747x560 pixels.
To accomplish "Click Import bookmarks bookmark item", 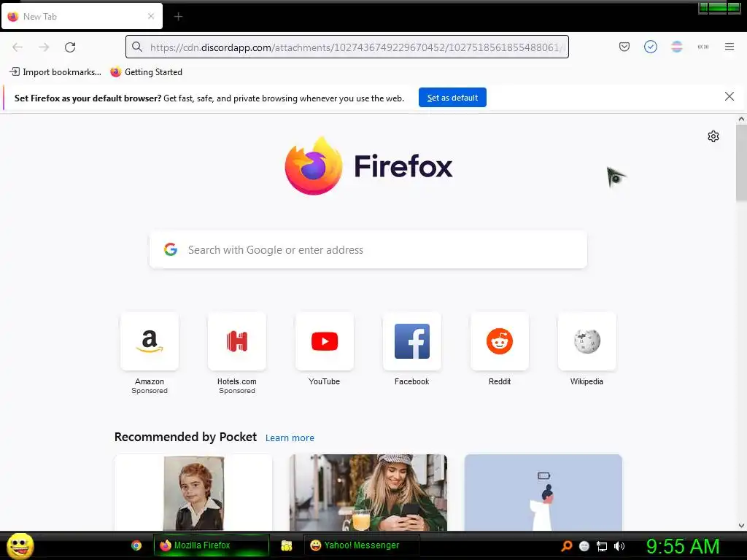I will point(55,72).
